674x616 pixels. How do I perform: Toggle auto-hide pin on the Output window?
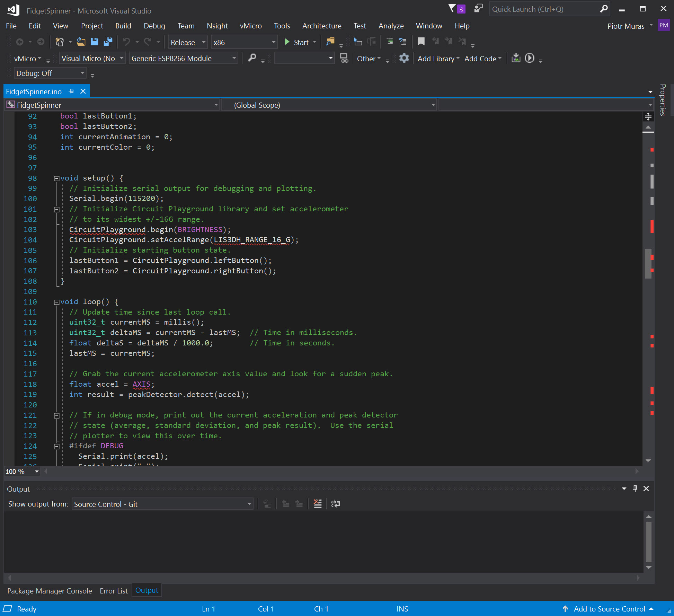point(635,489)
